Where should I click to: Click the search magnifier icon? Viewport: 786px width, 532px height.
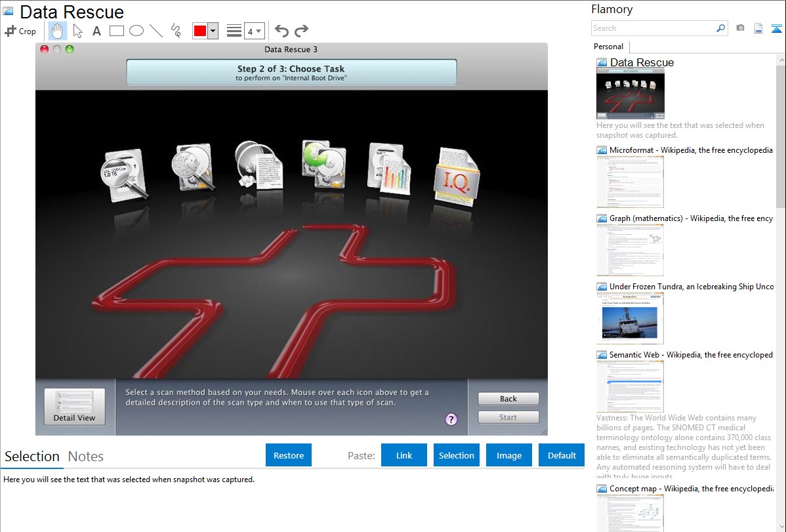[721, 28]
